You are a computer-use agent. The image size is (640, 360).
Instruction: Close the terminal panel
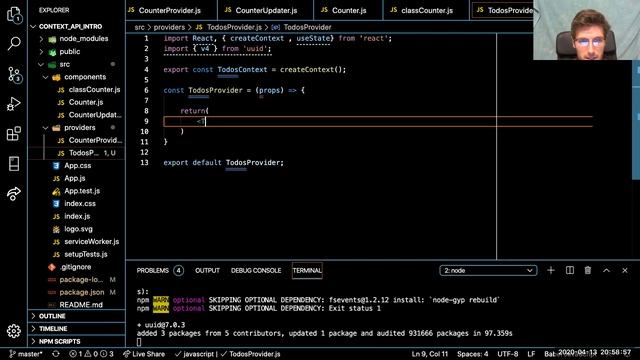pyautogui.click(x=625, y=270)
